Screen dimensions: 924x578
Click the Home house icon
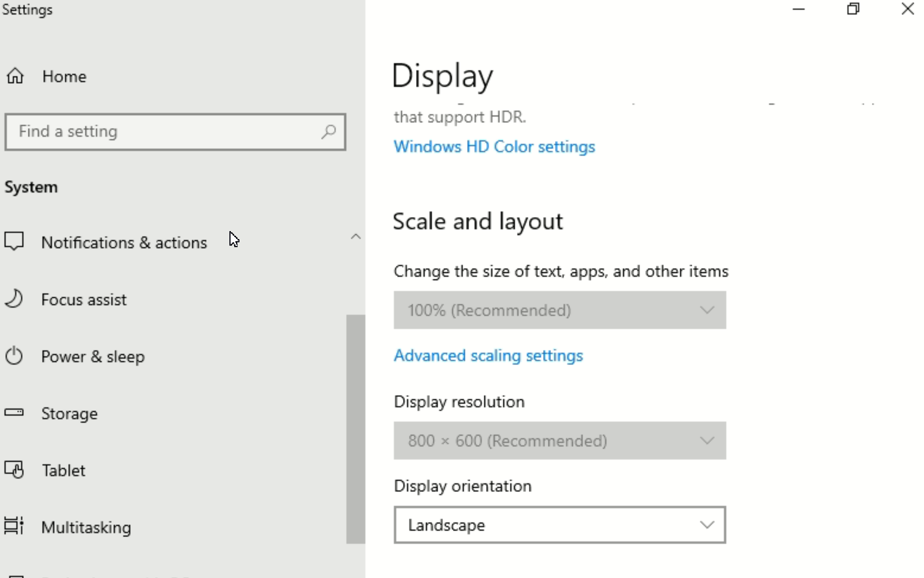15,76
